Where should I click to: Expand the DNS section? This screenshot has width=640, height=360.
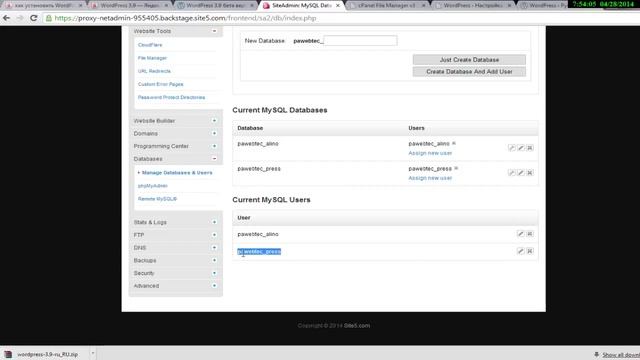pos(214,248)
